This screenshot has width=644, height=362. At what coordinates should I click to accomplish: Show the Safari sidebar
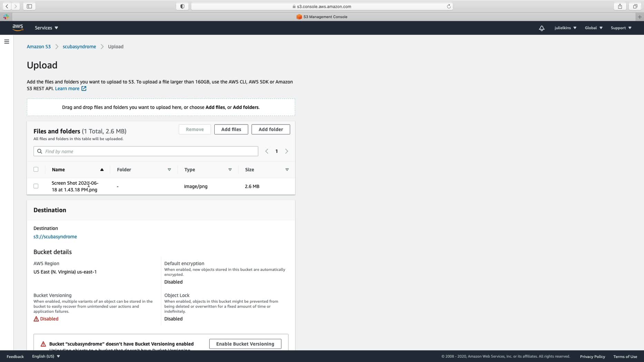pyautogui.click(x=29, y=6)
